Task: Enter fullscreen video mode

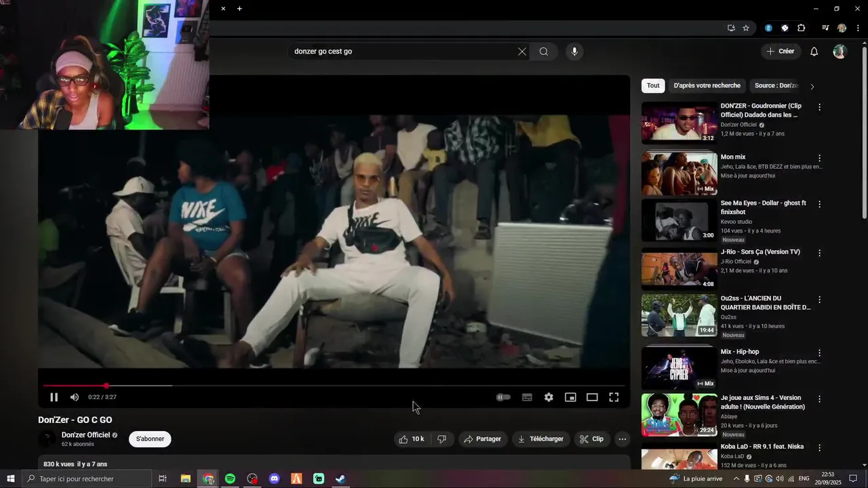Action: [x=614, y=397]
